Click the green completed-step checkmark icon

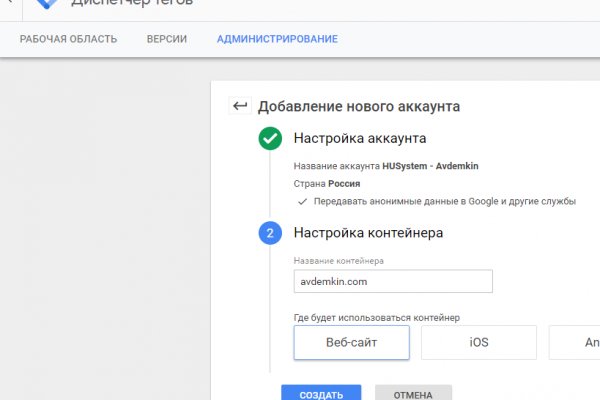pyautogui.click(x=270, y=139)
